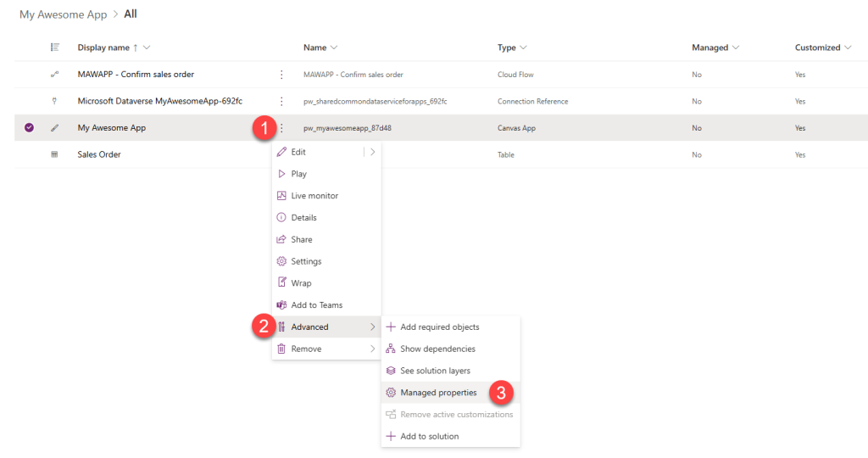Click the All breadcrumb item
The image size is (868, 458).
click(x=131, y=14)
